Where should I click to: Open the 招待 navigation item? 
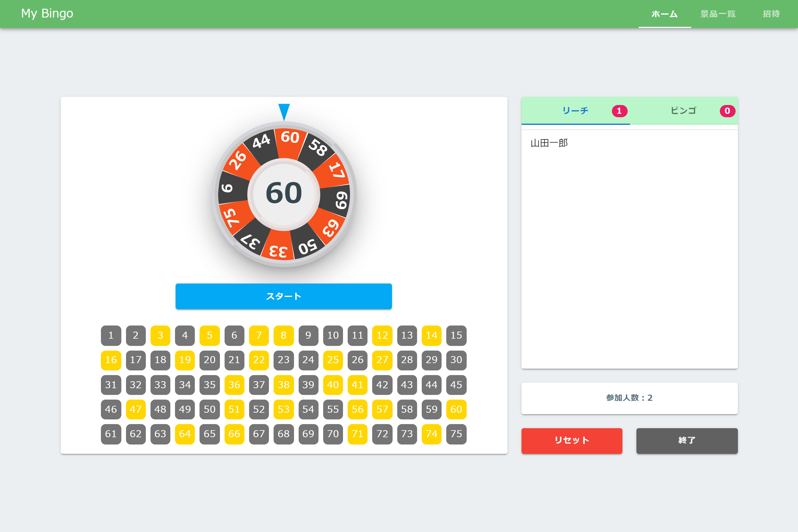pyautogui.click(x=771, y=14)
